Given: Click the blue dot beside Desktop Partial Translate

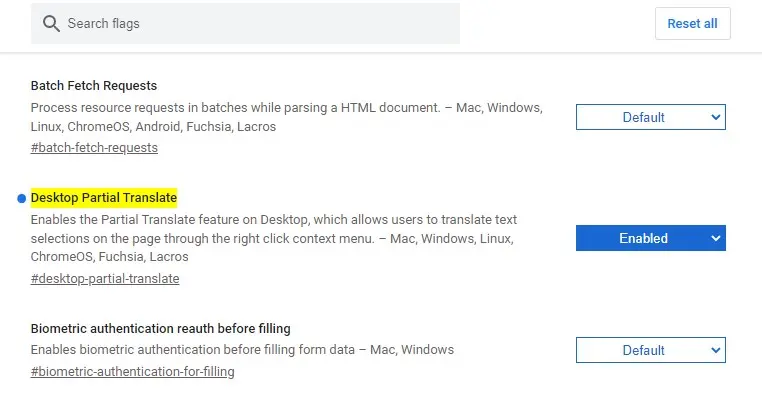Looking at the screenshot, I should (21, 198).
